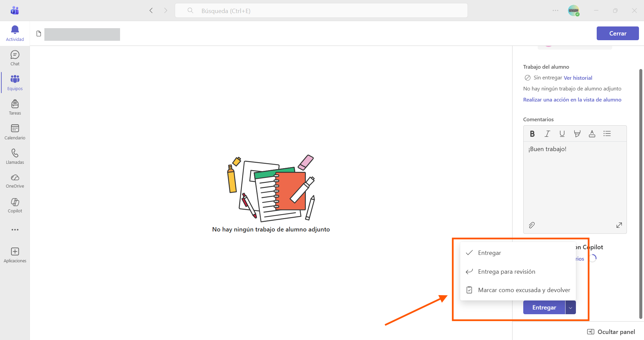Click the Cerrar button
Viewport: 644px width, 340px height.
click(x=618, y=33)
